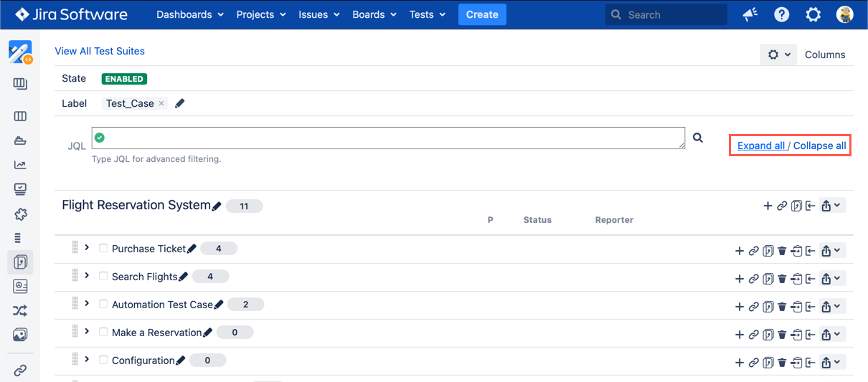Click the Expand all link

tap(761, 145)
